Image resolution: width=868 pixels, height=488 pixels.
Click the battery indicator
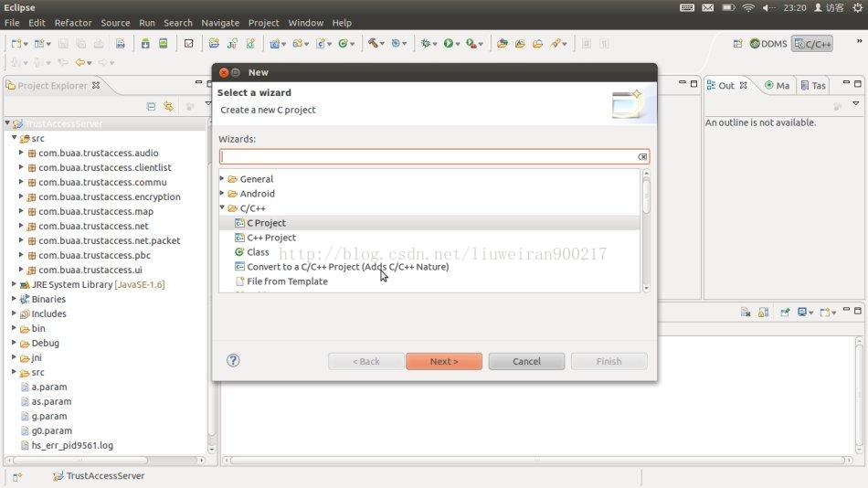(728, 7)
